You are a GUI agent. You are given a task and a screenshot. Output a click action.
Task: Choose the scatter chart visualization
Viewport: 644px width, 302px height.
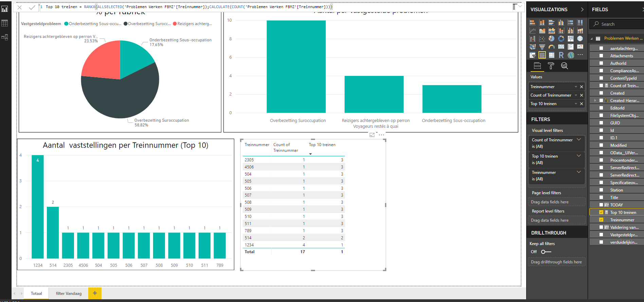pos(542,39)
